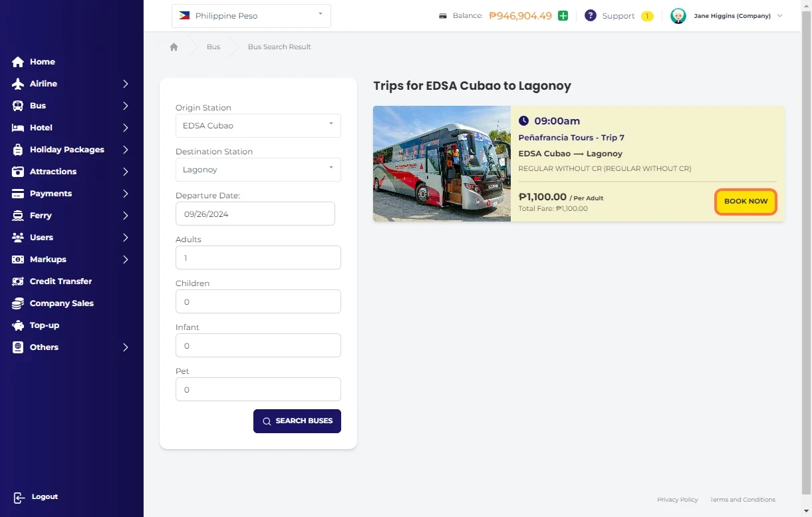Image resolution: width=812 pixels, height=517 pixels.
Task: Click the green add balance plus icon
Action: [x=563, y=16]
